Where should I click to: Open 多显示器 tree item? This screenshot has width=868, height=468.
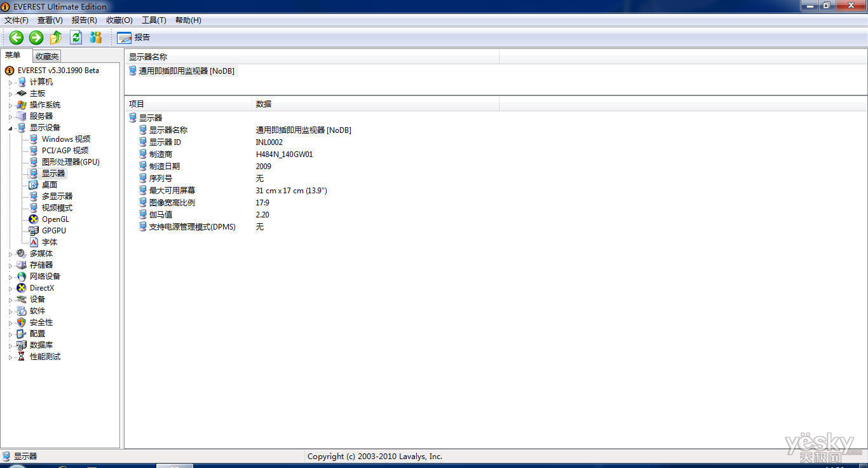(57, 196)
